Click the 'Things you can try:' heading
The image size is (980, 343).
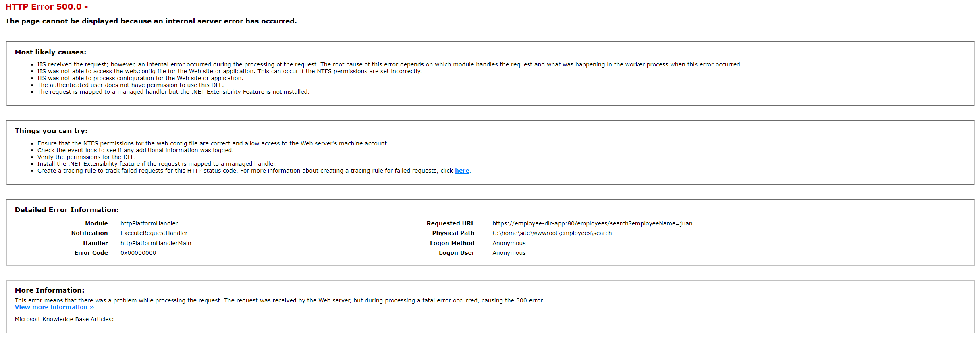click(51, 131)
